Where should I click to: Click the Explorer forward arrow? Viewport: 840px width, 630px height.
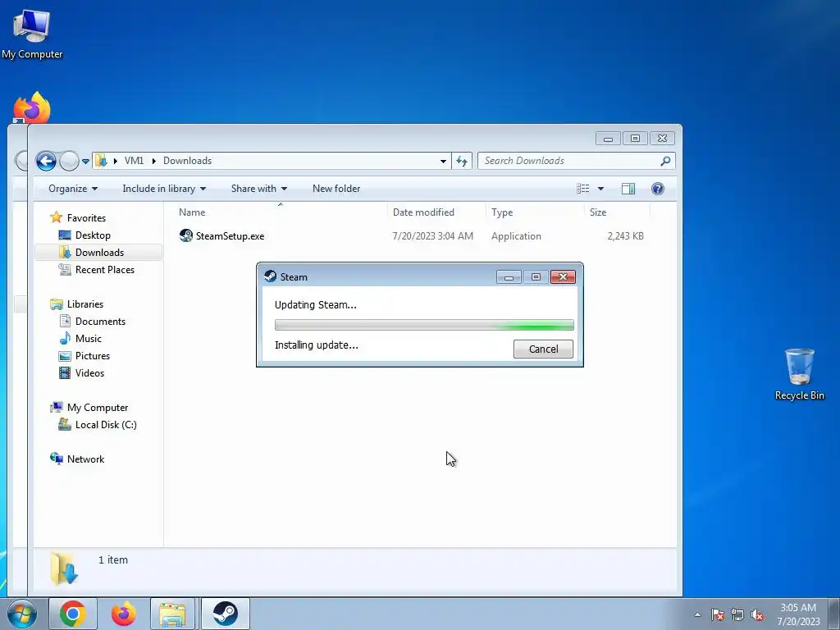[x=69, y=161]
